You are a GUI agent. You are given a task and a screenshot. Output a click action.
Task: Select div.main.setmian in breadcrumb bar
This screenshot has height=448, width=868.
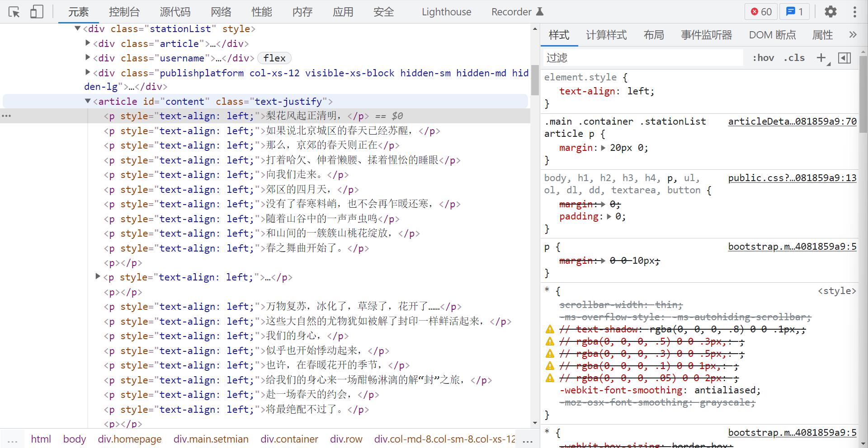tap(211, 439)
